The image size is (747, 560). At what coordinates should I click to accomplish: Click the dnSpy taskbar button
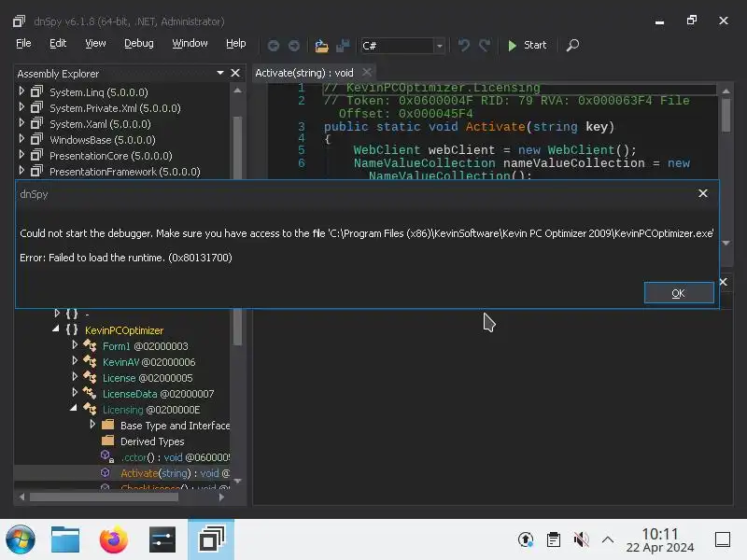coord(211,539)
